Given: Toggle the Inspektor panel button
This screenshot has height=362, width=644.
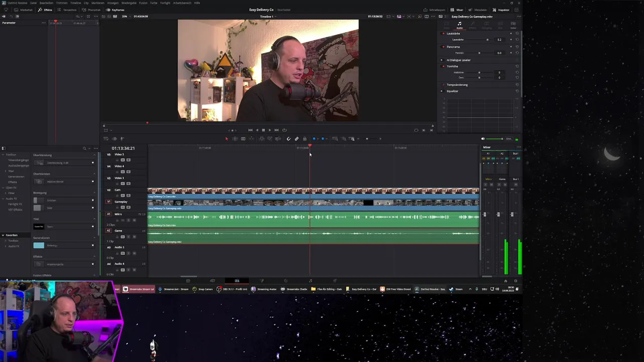Looking at the screenshot, I should pyautogui.click(x=501, y=10).
